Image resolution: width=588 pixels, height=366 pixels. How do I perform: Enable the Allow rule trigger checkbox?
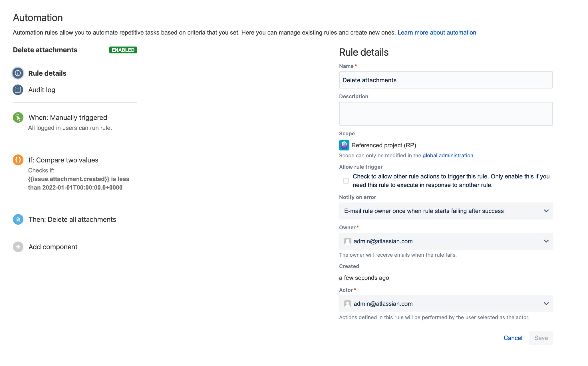point(346,180)
